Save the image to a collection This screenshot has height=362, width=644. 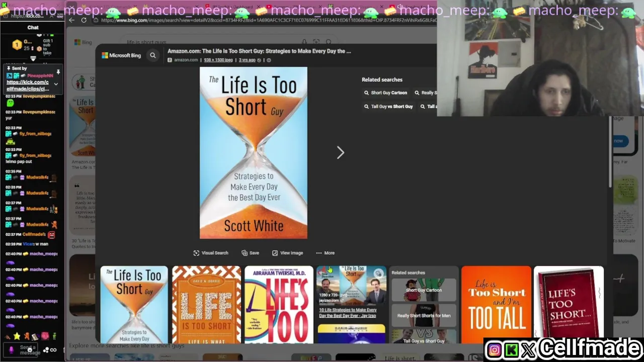click(x=250, y=253)
